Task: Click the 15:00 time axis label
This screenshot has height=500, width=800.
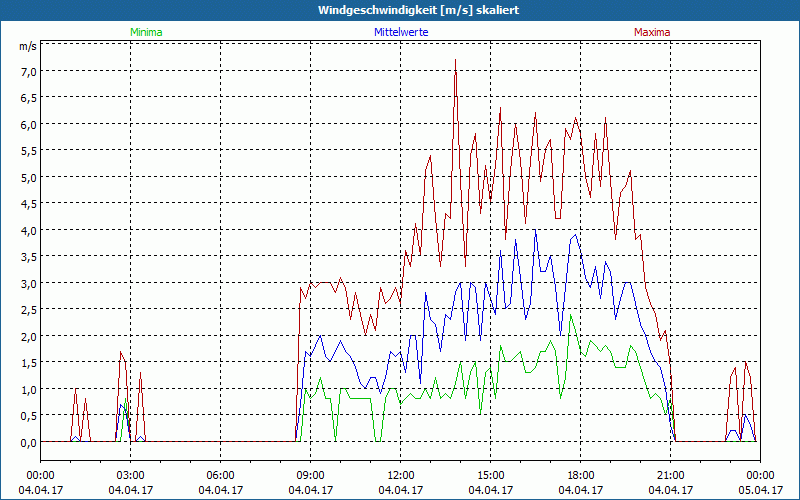Action: [491, 476]
